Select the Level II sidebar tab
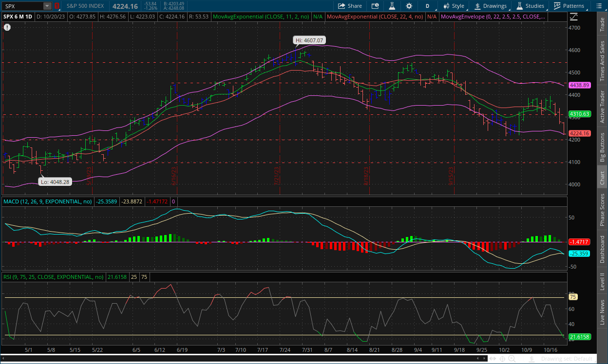The width and height of the screenshot is (608, 364). coord(602,282)
